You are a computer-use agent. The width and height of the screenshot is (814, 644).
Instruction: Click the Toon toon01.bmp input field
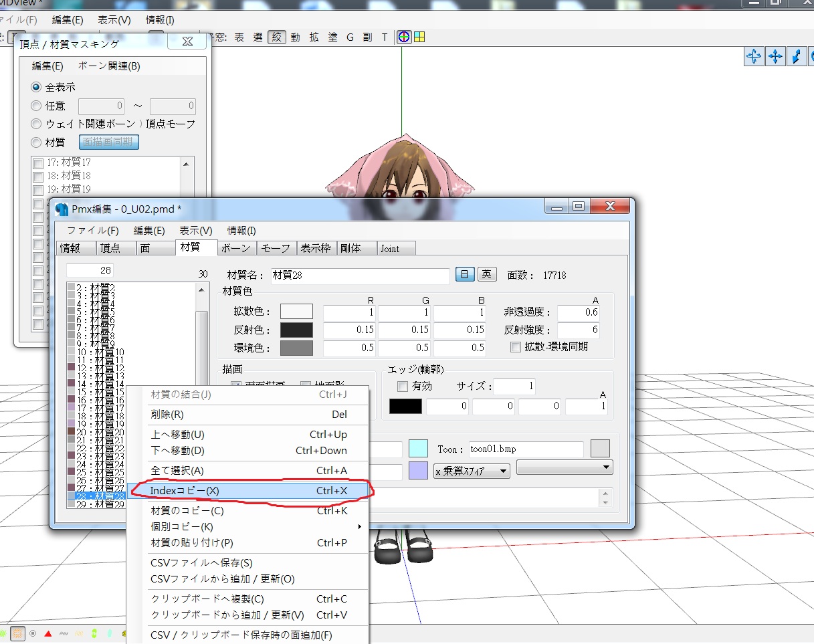coord(526,449)
